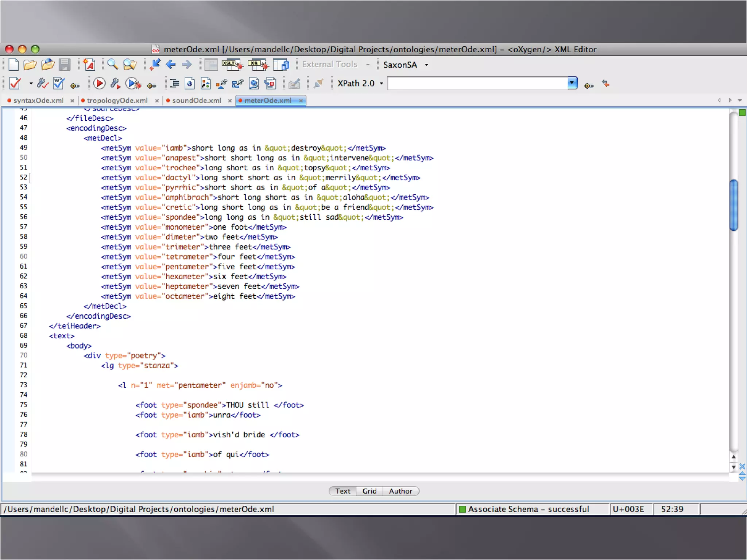Click the Format and Indent icon
Image resolution: width=747 pixels, height=560 pixels.
tap(174, 83)
